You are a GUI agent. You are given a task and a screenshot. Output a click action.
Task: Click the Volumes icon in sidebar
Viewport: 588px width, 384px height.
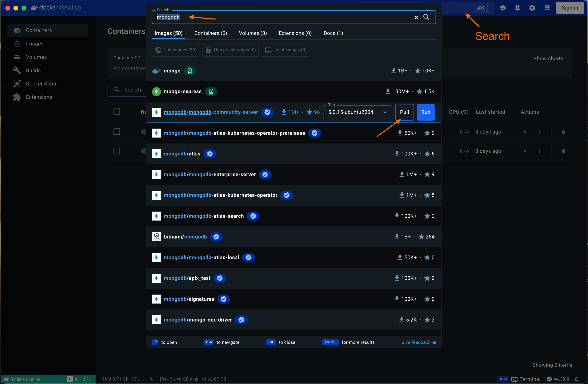(x=17, y=57)
